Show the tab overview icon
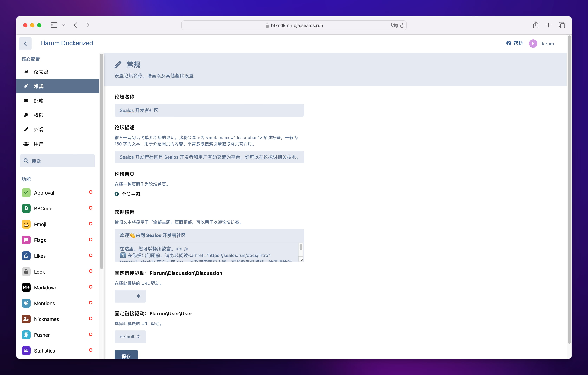 (562, 25)
